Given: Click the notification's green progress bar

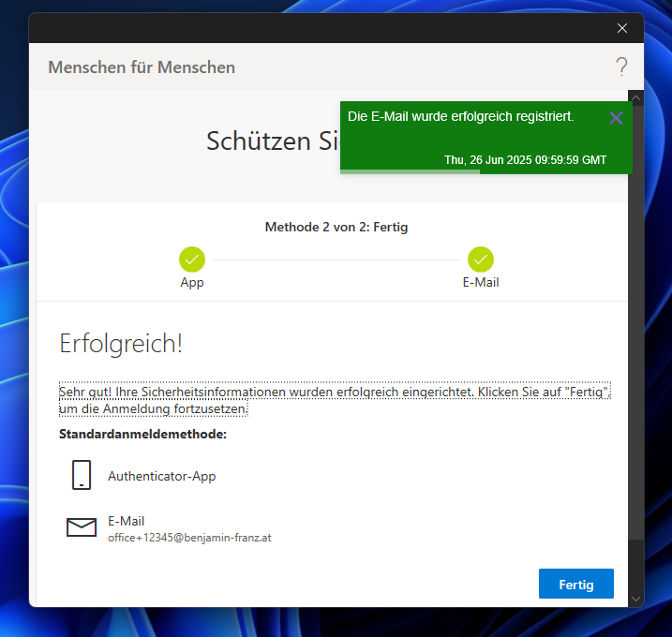Looking at the screenshot, I should point(411,171).
